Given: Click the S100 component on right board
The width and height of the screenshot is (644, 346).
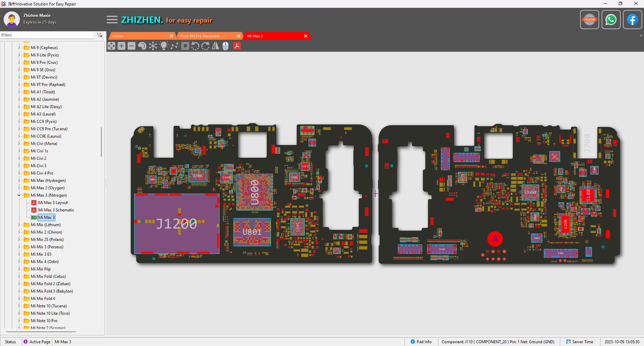Looking at the screenshot, I should pos(588,195).
